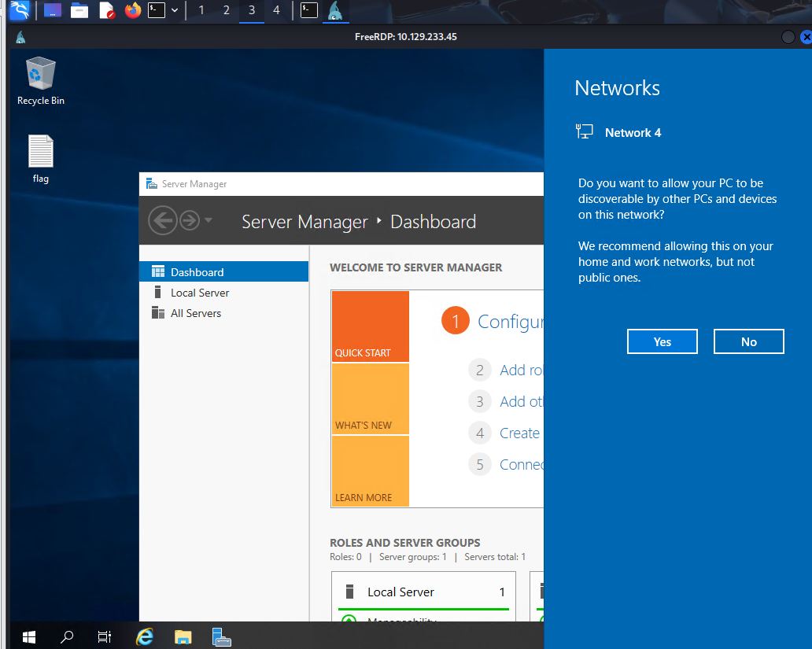Screen dimensions: 812x649
Task: Open Task View in Windows taskbar
Action: (105, 636)
